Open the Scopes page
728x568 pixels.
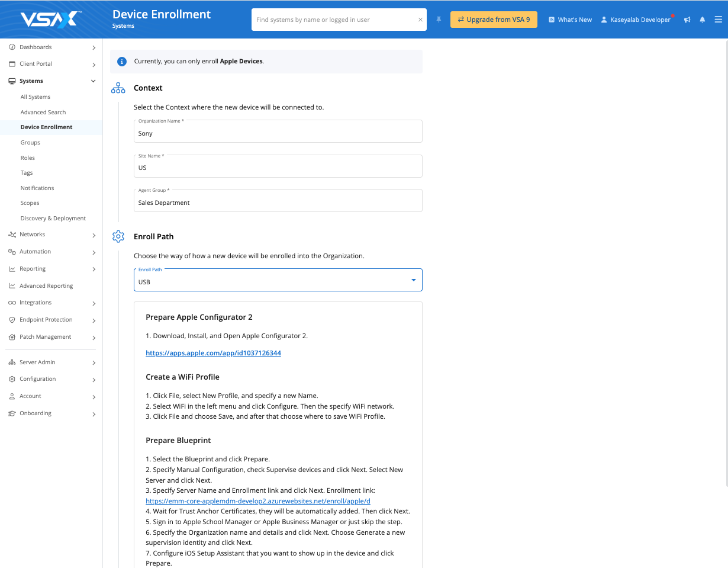pos(30,203)
